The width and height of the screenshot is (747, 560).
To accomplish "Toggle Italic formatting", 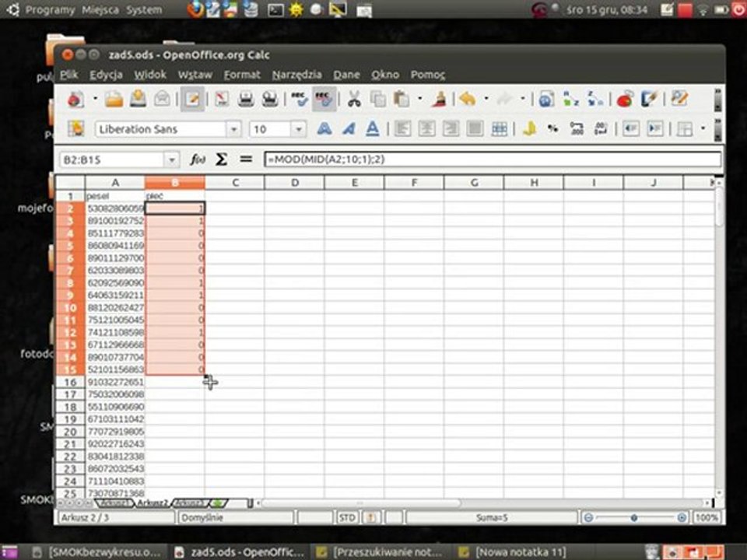I will click(349, 128).
